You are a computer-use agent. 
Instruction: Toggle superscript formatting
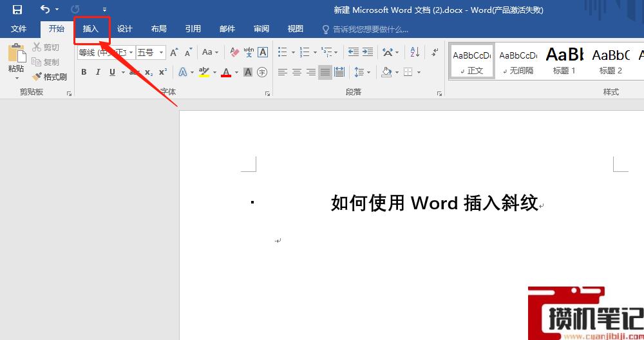click(x=163, y=72)
